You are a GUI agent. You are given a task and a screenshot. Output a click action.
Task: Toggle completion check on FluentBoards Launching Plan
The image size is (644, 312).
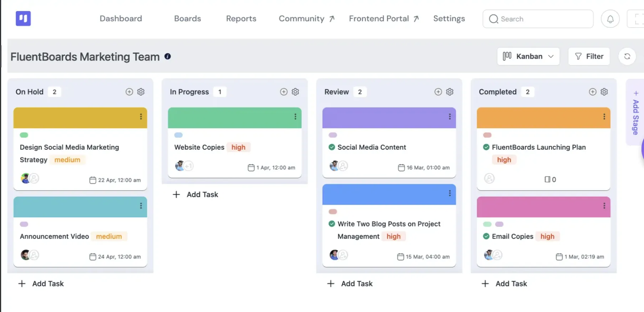[486, 147]
